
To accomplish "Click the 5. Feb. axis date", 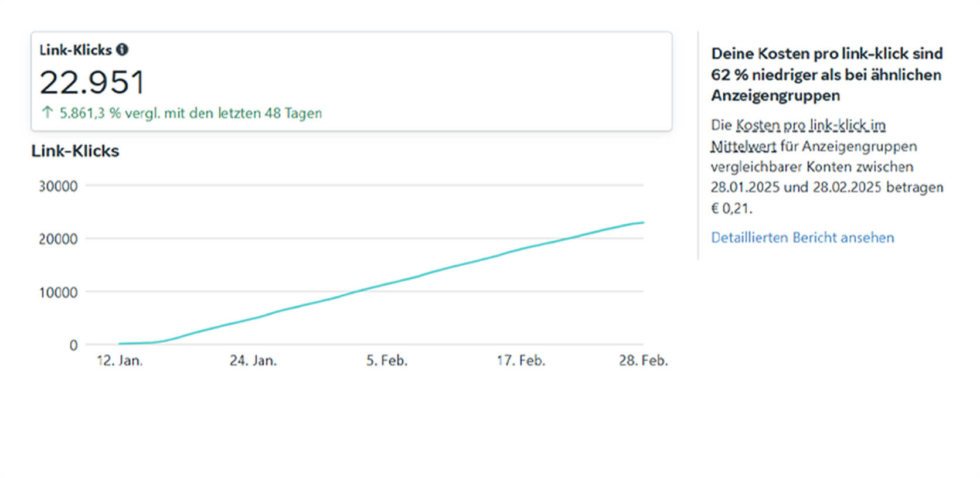I will (x=387, y=360).
